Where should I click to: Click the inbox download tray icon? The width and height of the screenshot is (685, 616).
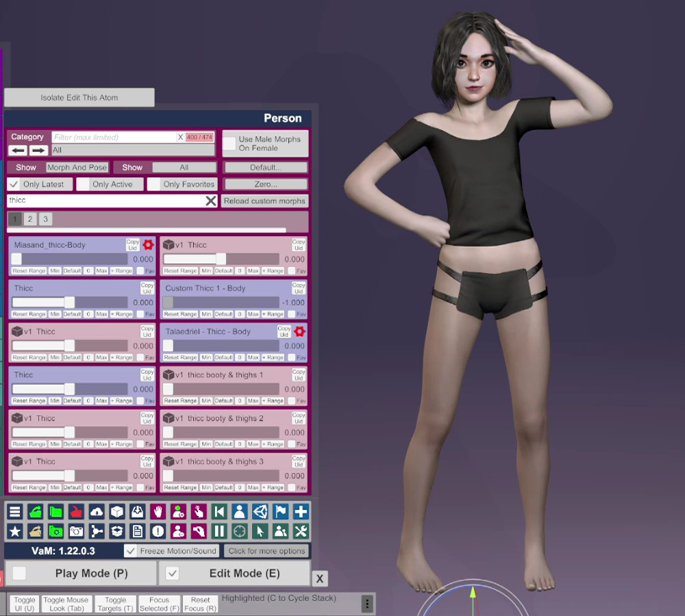137,511
